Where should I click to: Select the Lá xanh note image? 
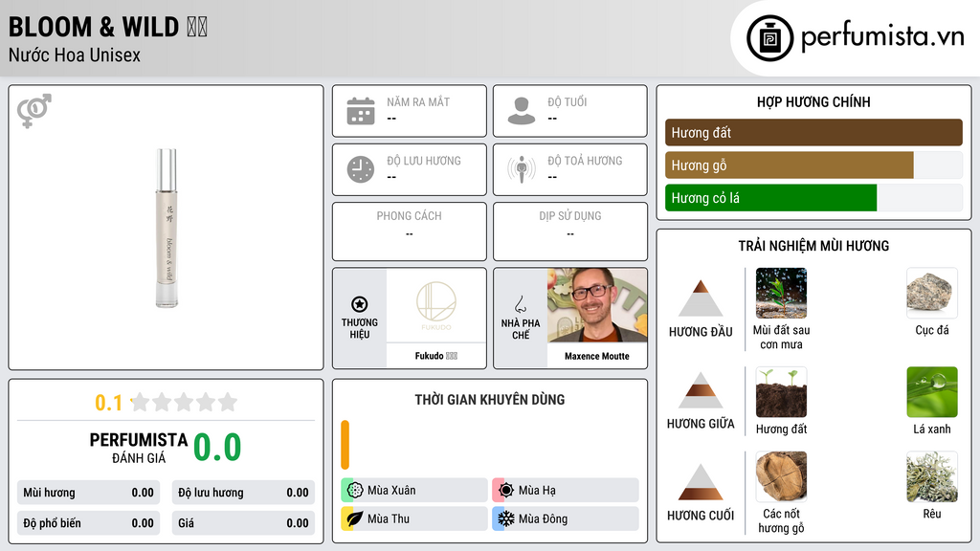point(932,391)
